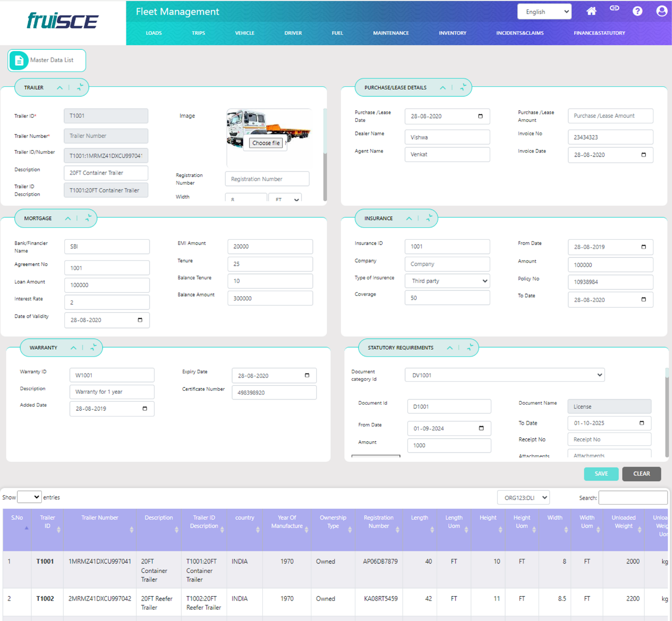Click the SAVE button
This screenshot has height=621, width=672.
601,474
